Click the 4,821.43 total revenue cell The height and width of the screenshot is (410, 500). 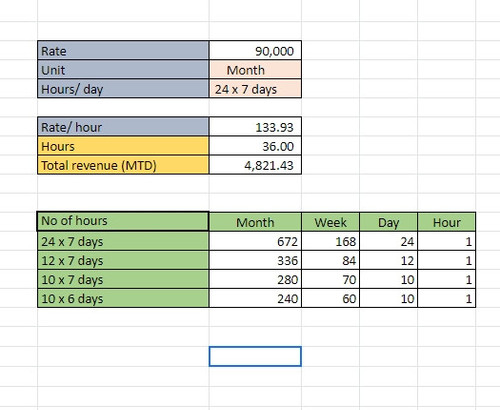coord(255,165)
